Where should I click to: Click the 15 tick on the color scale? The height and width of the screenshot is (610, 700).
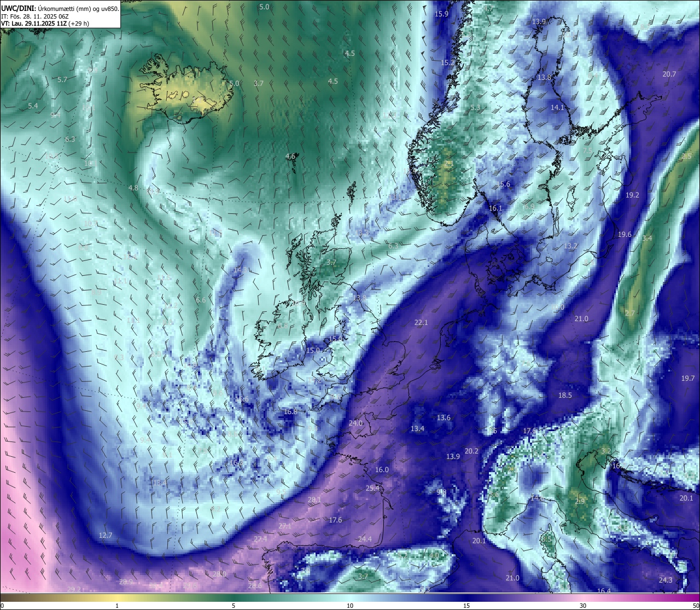pos(466,606)
